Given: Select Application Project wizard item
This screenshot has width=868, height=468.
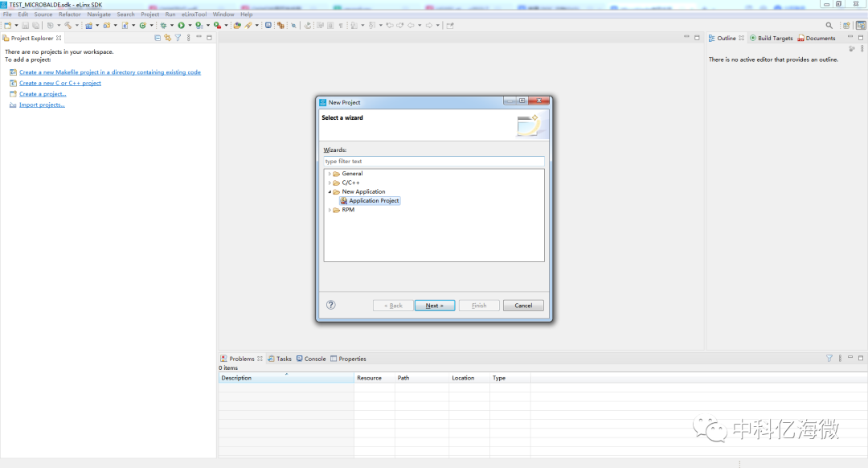Looking at the screenshot, I should (370, 200).
